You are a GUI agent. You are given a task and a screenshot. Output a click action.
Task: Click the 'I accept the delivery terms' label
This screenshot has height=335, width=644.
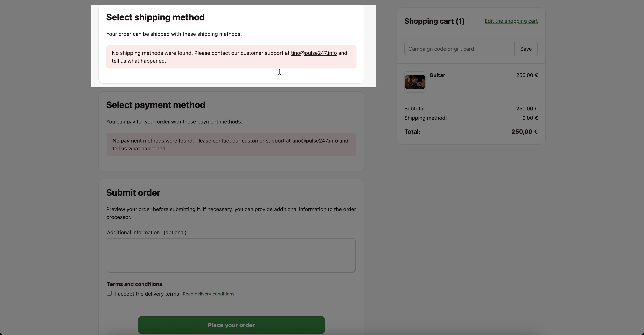tap(147, 294)
